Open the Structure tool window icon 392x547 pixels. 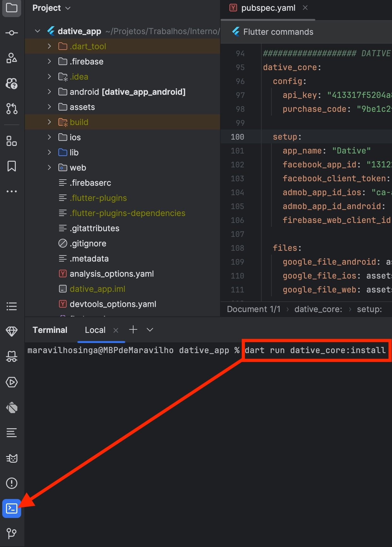12,141
